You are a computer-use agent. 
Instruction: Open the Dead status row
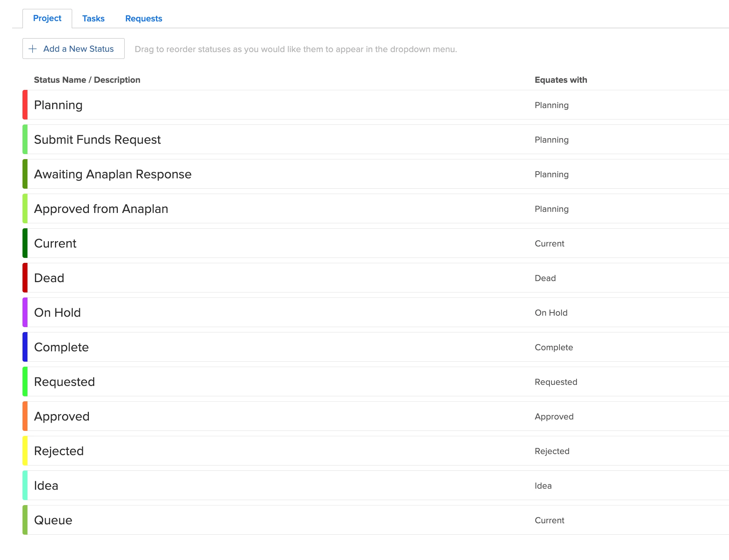tap(49, 278)
